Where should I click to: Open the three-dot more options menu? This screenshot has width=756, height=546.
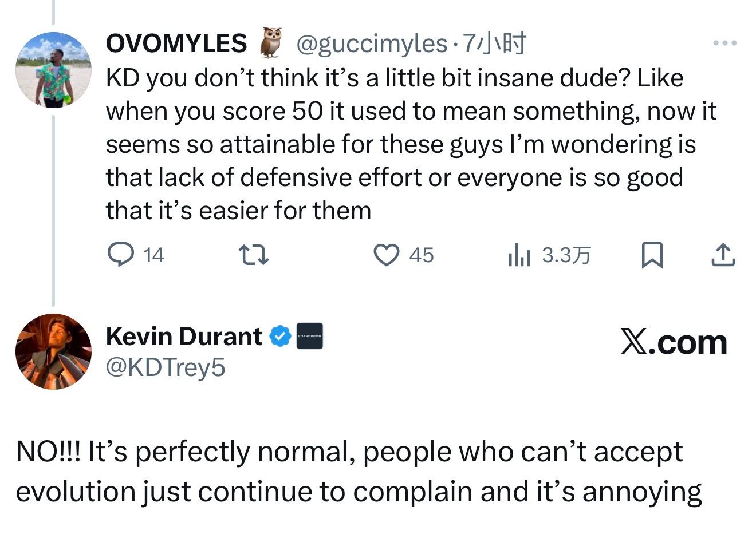[x=724, y=43]
